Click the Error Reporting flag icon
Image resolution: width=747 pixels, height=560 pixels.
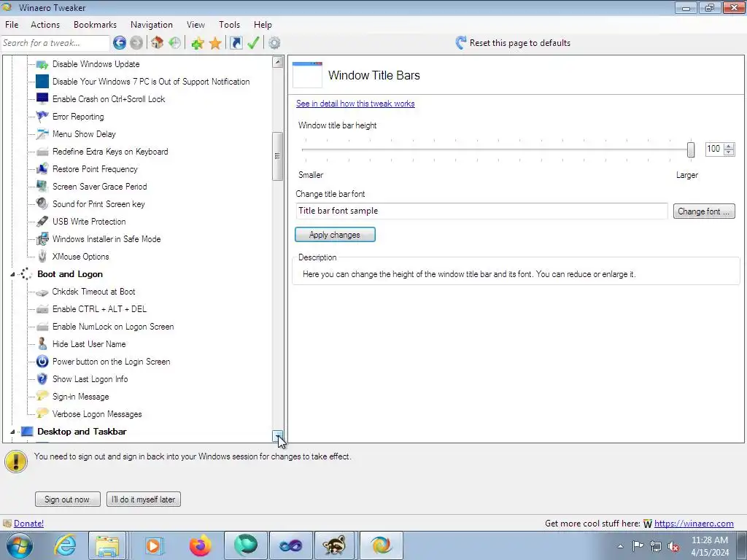[x=42, y=117]
